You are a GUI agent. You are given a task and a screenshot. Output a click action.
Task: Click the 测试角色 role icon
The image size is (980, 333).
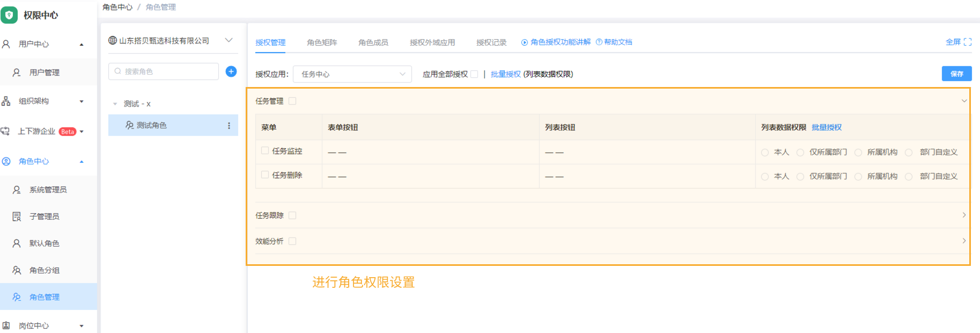point(130,125)
